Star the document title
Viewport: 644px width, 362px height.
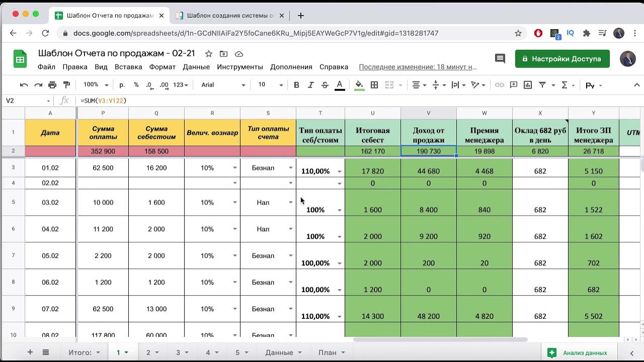click(x=208, y=54)
